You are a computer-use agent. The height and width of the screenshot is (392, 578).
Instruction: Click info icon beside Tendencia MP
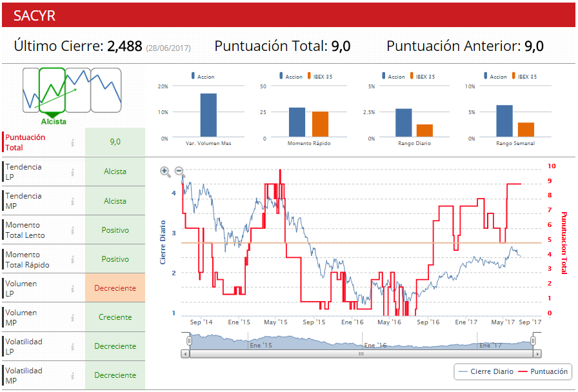pyautogui.click(x=73, y=201)
